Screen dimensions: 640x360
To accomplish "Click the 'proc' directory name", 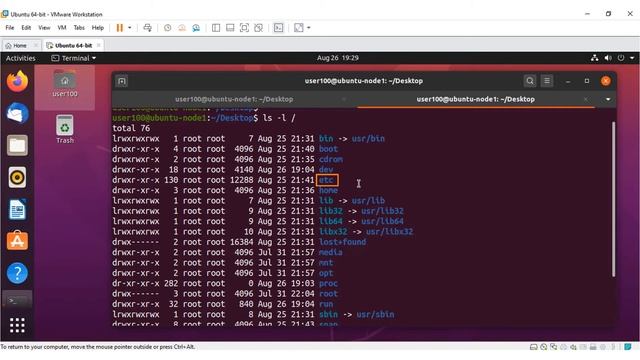I will point(328,283).
